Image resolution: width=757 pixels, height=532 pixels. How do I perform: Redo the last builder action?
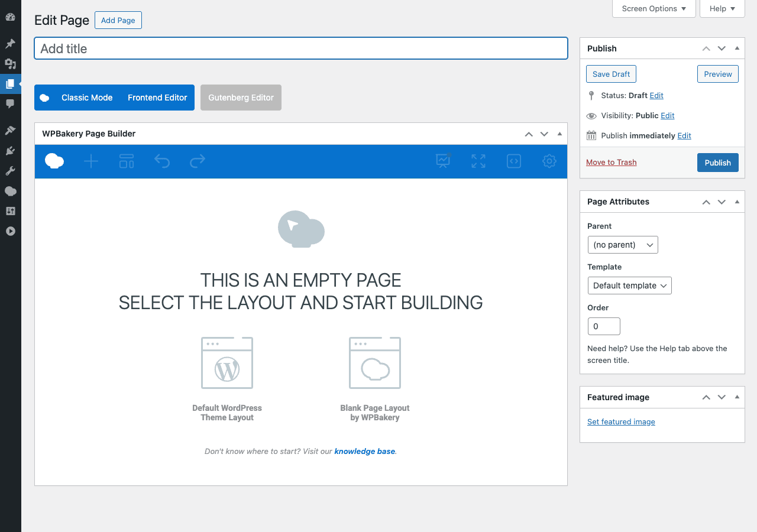pyautogui.click(x=198, y=161)
